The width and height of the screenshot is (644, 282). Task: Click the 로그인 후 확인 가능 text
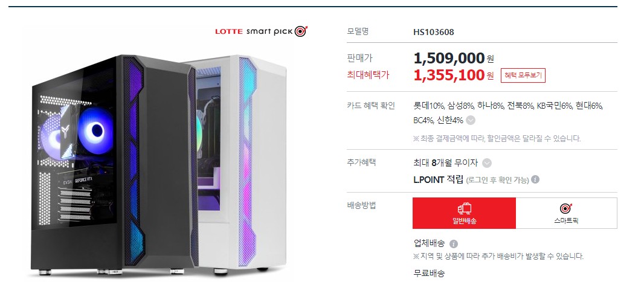497,180
